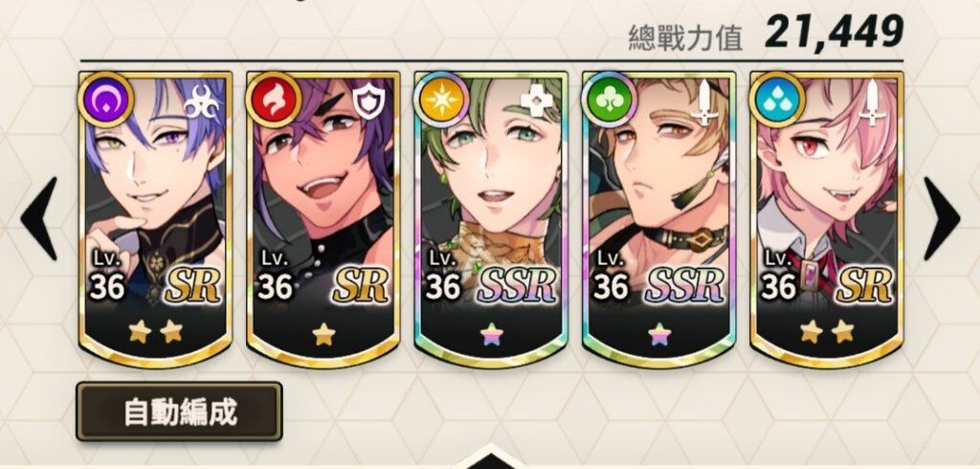Image resolution: width=980 pixels, height=469 pixels.
Task: Click the healer cross role icon
Action: pos(537,100)
